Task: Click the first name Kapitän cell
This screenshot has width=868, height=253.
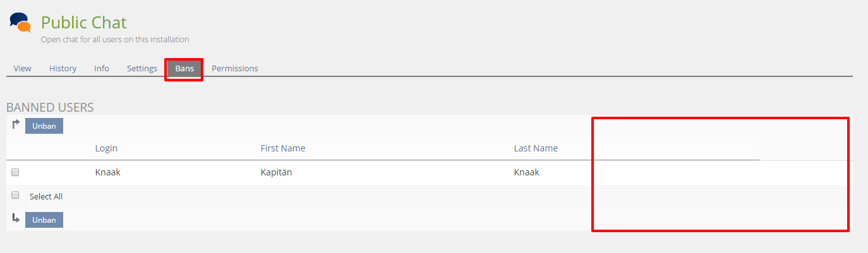Action: [x=275, y=172]
